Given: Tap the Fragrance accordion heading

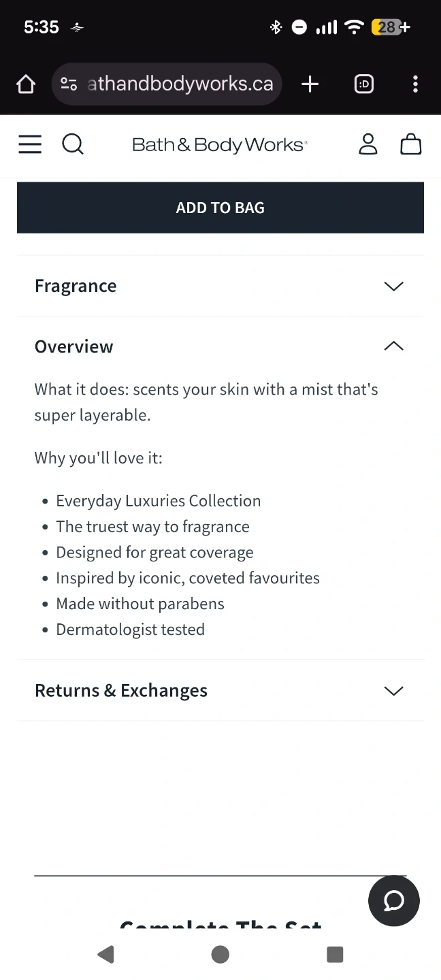Looking at the screenshot, I should click(x=76, y=286).
